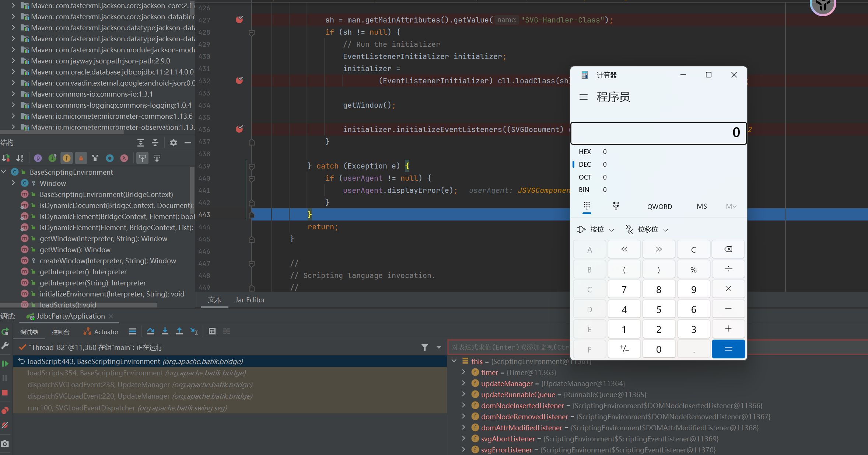Expand timer variable node
Image resolution: width=868 pixels, height=455 pixels.
coord(464,372)
